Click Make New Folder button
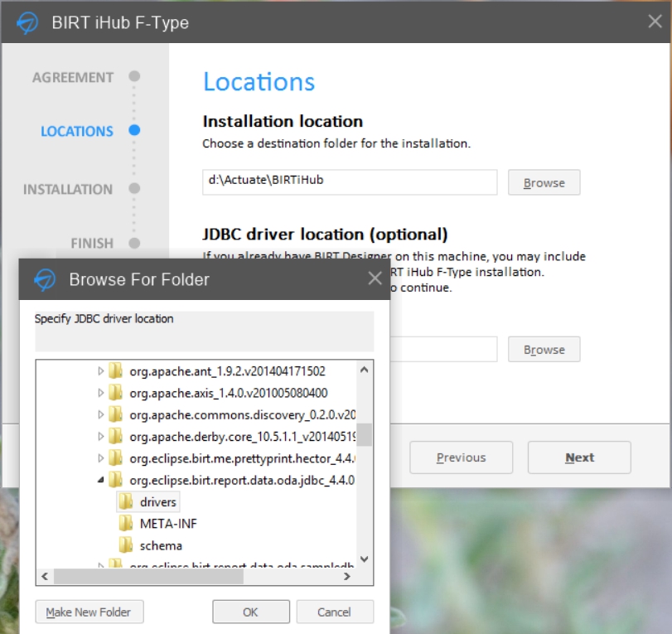Image resolution: width=672 pixels, height=634 pixels. click(x=89, y=612)
